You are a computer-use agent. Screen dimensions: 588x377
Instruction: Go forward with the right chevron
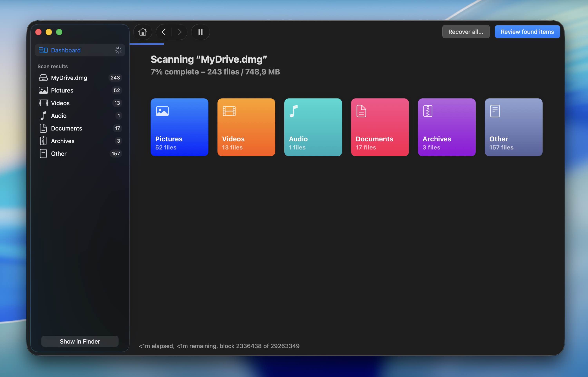[x=179, y=32]
